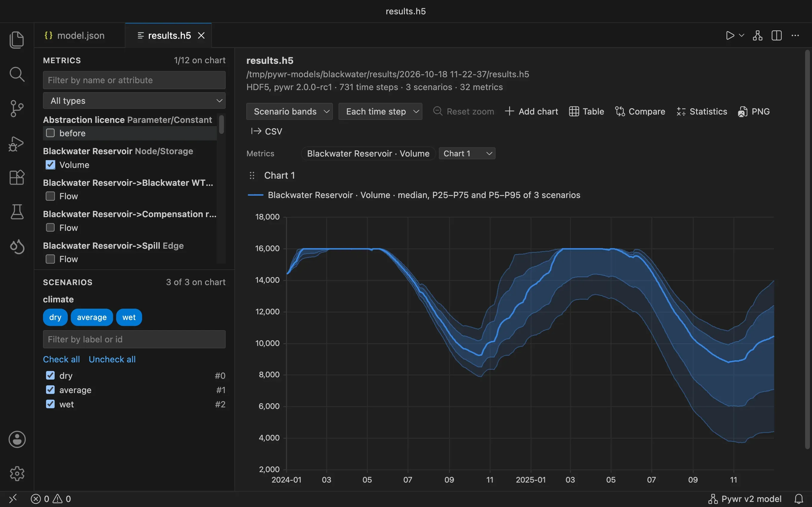Uncheck the dry scenario checkbox
This screenshot has width=812, height=507.
[50, 375]
